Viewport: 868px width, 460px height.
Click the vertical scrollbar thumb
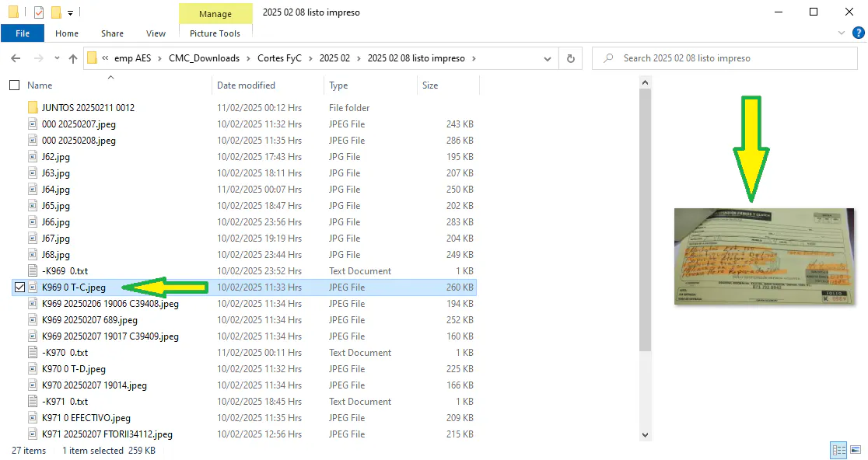(x=645, y=220)
